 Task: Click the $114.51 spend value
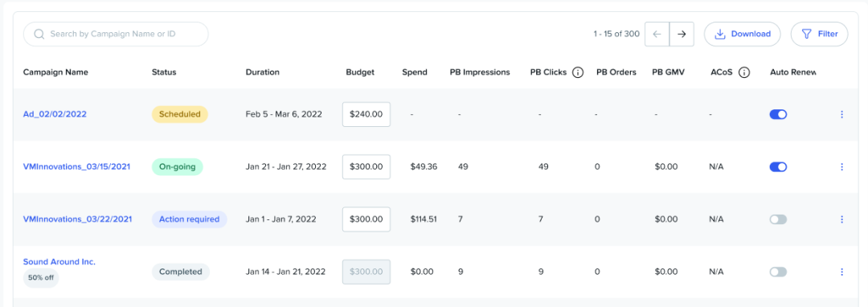[x=424, y=219]
